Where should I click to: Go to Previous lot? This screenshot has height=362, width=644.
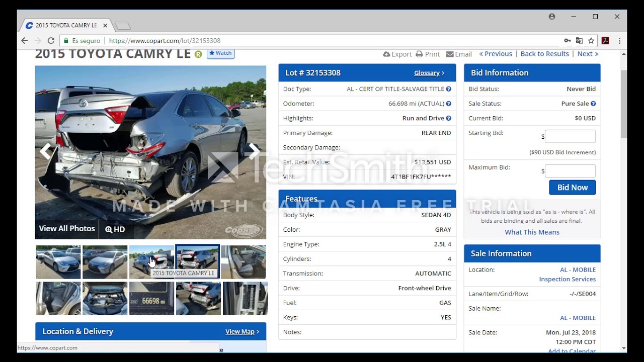pyautogui.click(x=496, y=54)
